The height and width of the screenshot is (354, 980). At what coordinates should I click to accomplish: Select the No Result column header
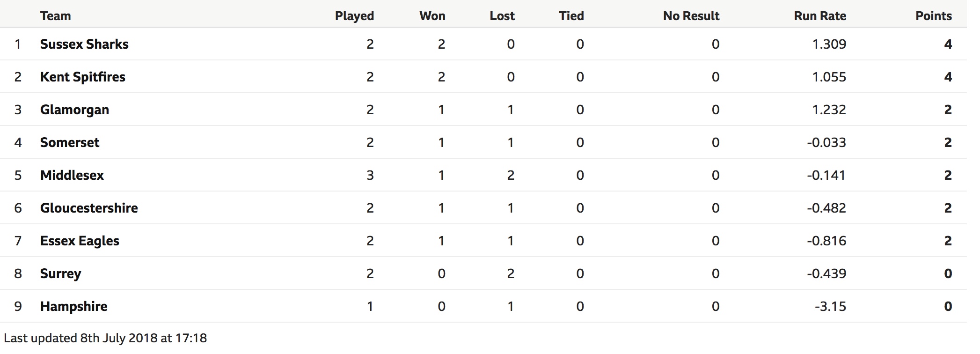pyautogui.click(x=691, y=16)
